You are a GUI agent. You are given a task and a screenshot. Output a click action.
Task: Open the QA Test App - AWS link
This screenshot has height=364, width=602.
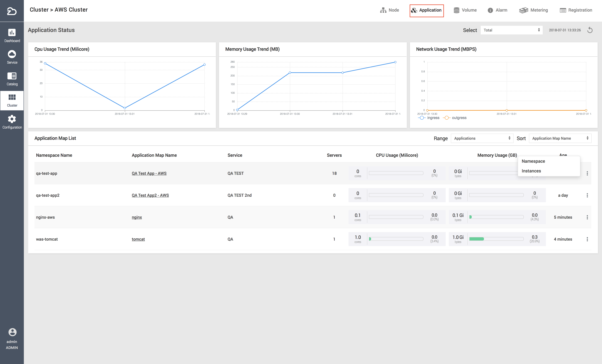pyautogui.click(x=149, y=173)
